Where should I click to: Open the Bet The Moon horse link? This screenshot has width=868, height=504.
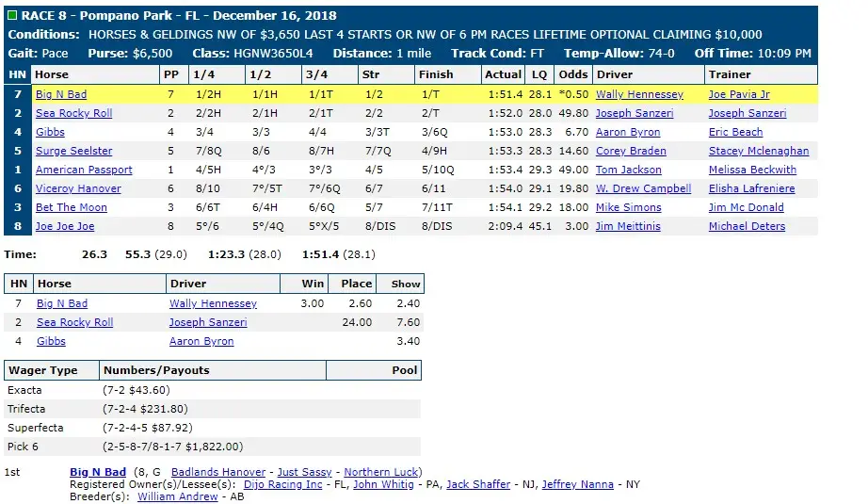tap(72, 207)
